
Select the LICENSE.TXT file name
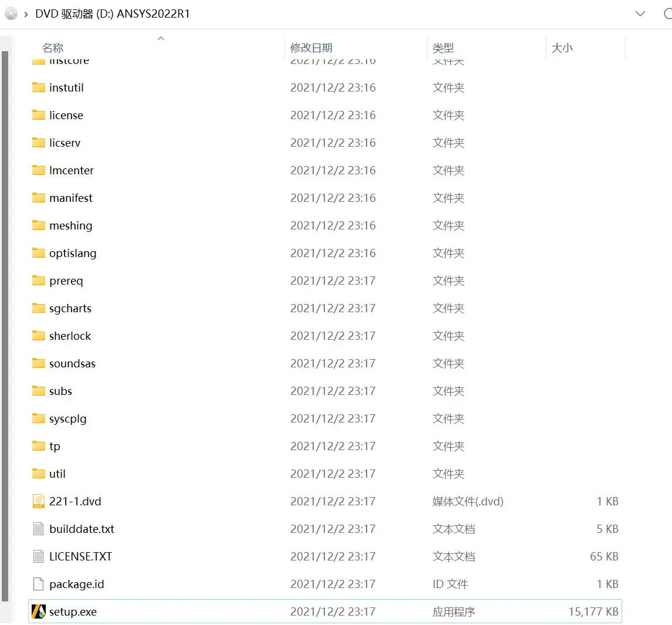coord(80,556)
